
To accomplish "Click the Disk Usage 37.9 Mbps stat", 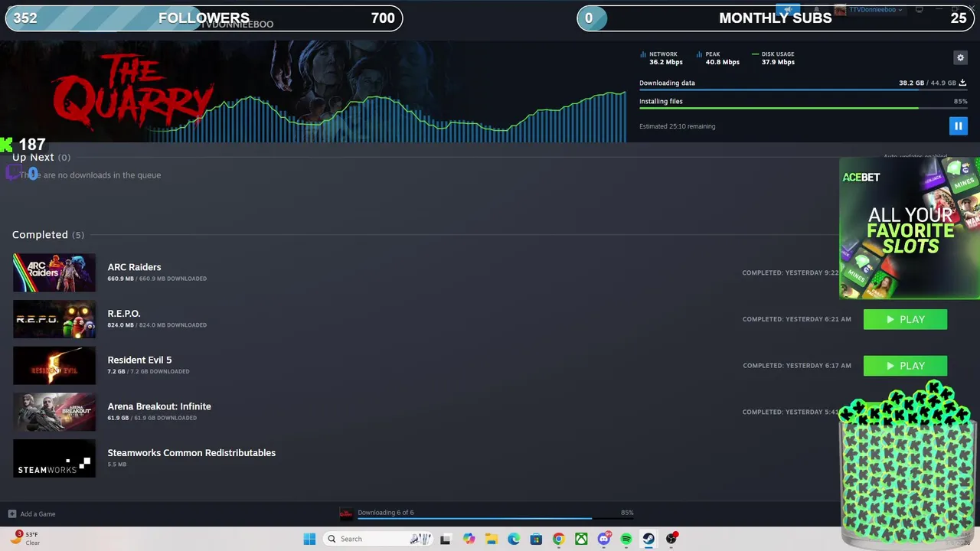I will click(x=773, y=58).
